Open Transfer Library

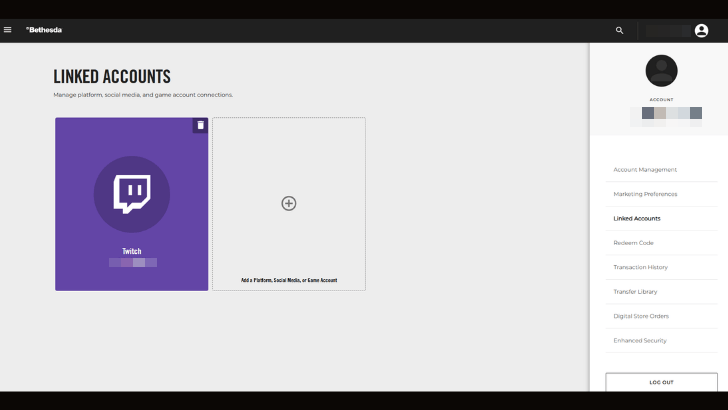coord(635,291)
